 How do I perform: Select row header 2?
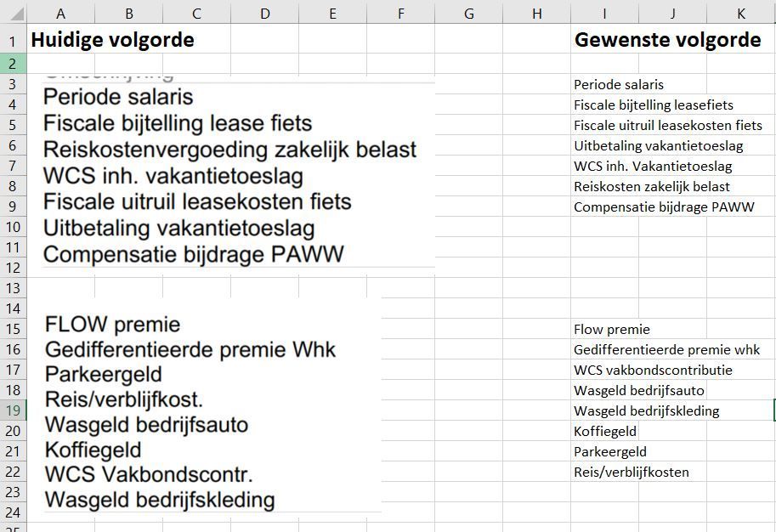point(13,64)
